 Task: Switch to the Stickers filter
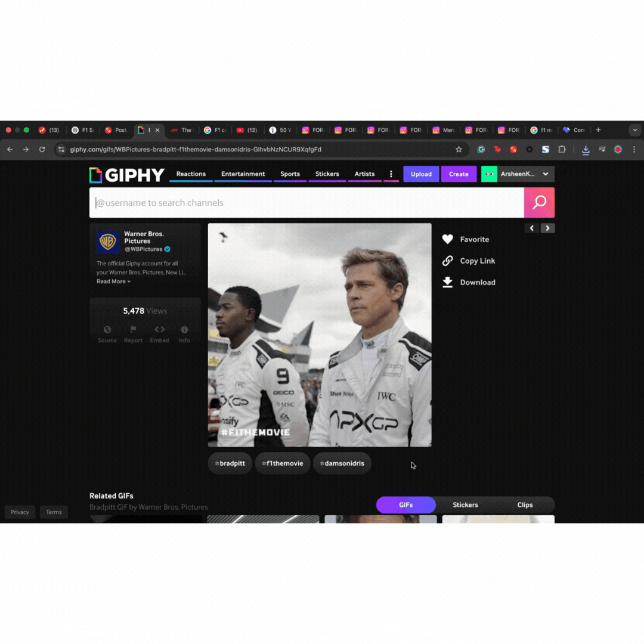point(465,504)
